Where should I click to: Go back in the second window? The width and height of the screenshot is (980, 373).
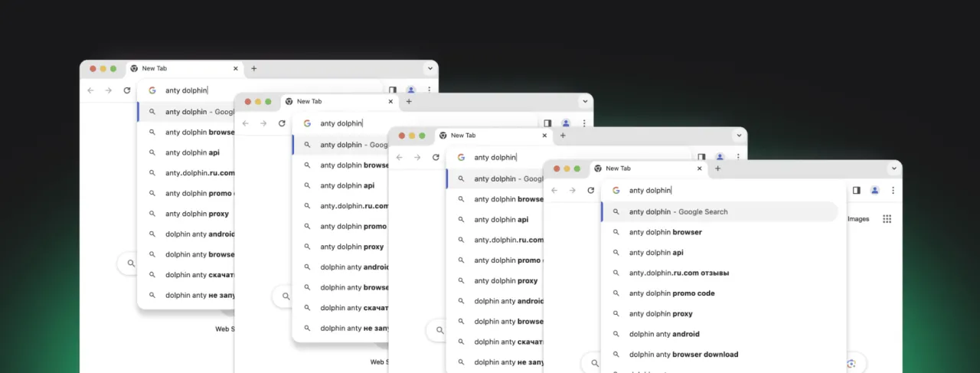(246, 123)
